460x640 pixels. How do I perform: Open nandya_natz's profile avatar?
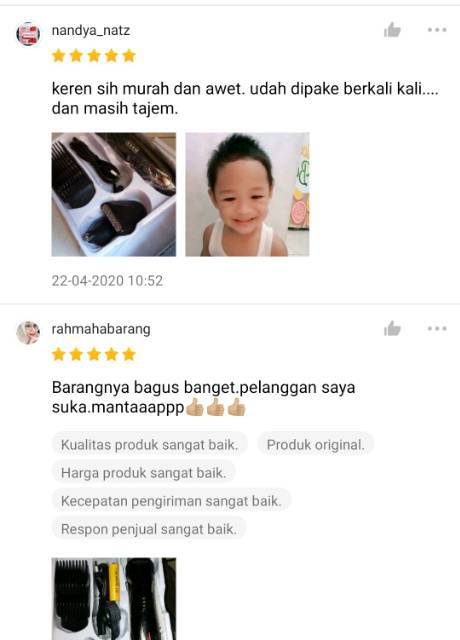28,34
